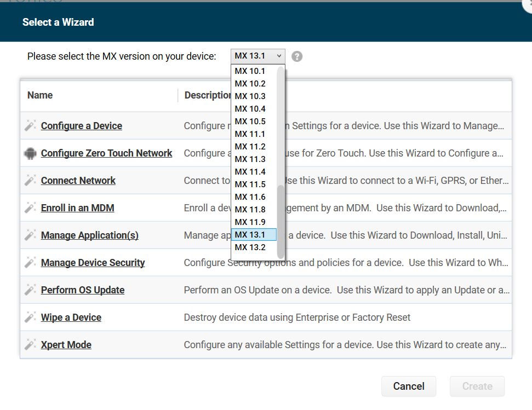Select the wand icon beside Xpert Mode
Image resolution: width=532 pixels, height=410 pixels.
[30, 344]
